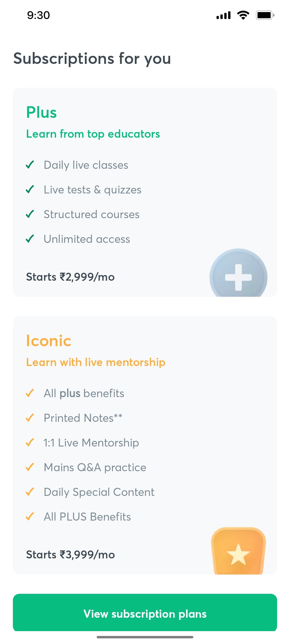The height and width of the screenshot is (644, 290).
Task: Tap View subscription plans button
Action: click(x=145, y=613)
